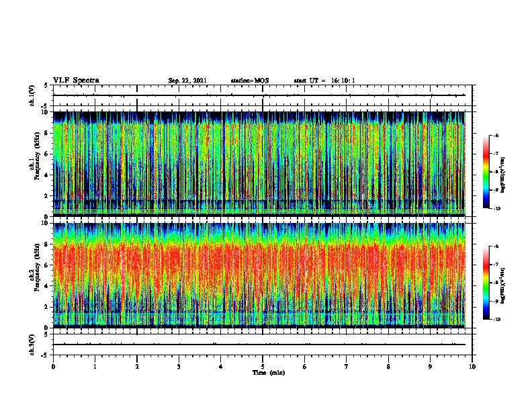Click time axis tick label "7"

(347, 367)
